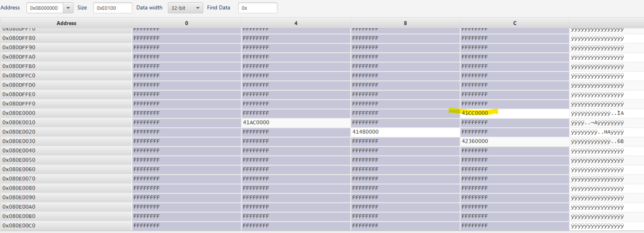Click FFFFFFFF in column 0 of row 0x080E0000
The width and height of the screenshot is (644, 233).
[x=146, y=113]
